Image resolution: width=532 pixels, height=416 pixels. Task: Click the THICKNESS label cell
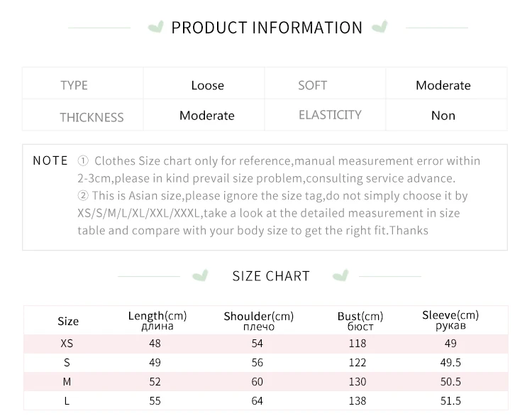coord(92,117)
